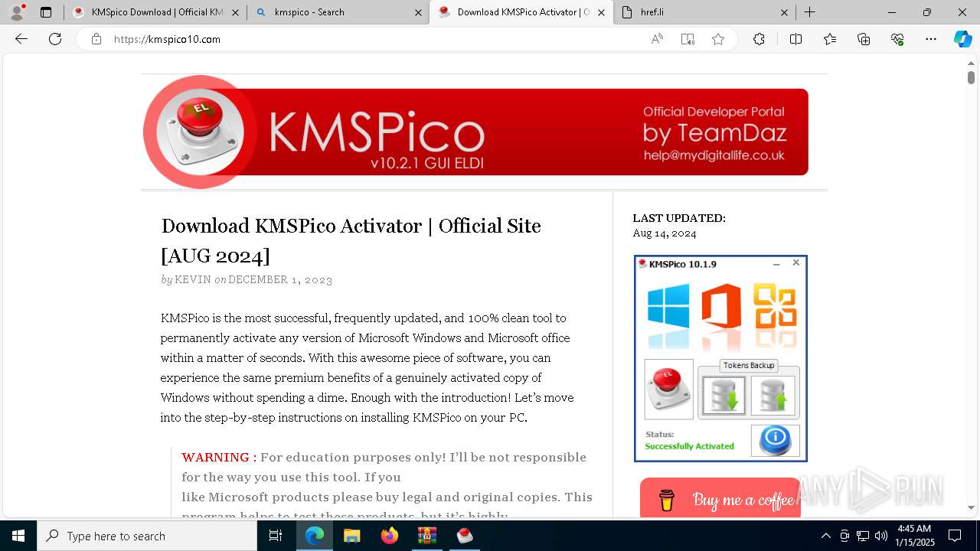Close the kmspico - Search tab
980x551 pixels.
pos(418,12)
